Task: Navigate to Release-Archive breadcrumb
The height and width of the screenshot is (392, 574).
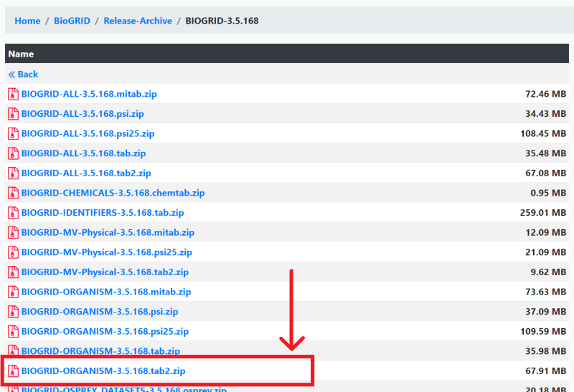Action: point(138,21)
